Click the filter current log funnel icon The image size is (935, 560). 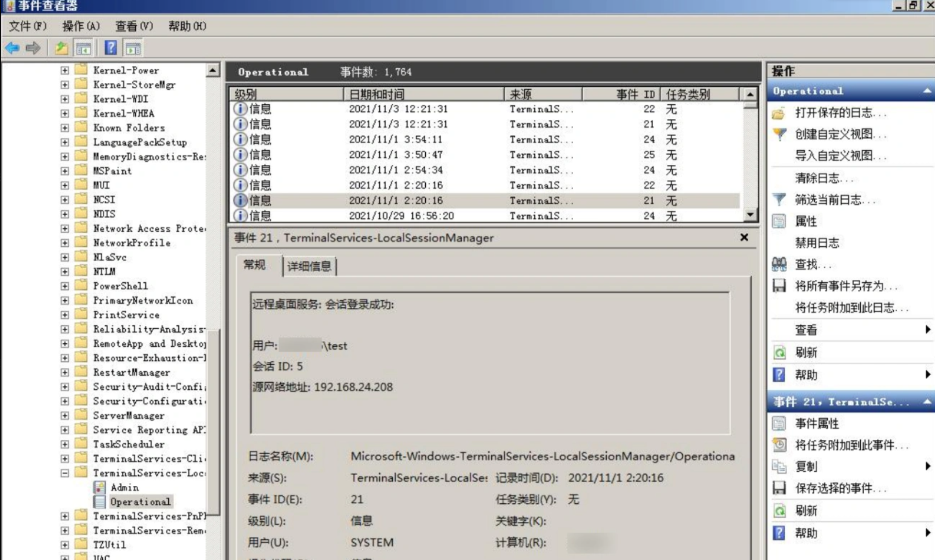point(779,200)
